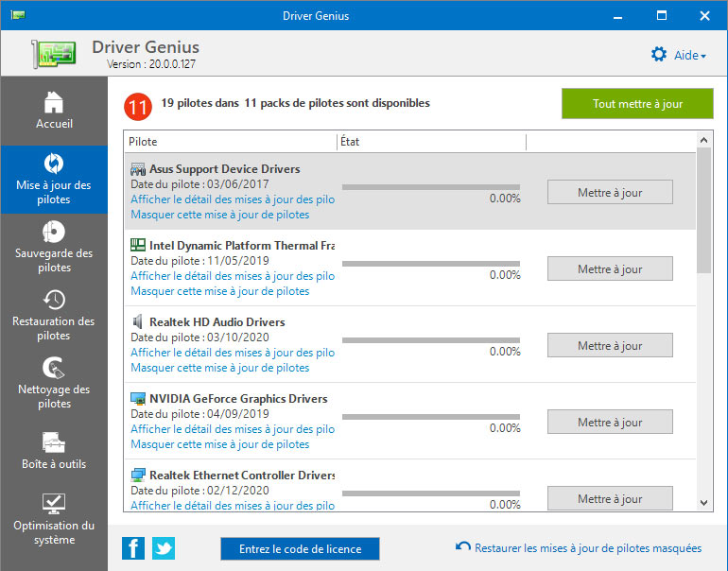The height and width of the screenshot is (571, 728).
Task: Update Intel Dynamic Platform Thermal driver
Action: pos(610,268)
